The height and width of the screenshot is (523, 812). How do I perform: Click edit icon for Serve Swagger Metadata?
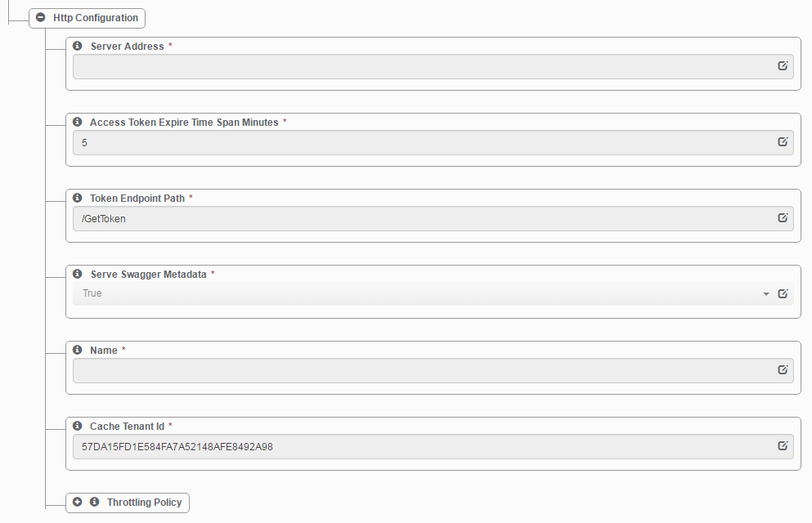pos(783,294)
